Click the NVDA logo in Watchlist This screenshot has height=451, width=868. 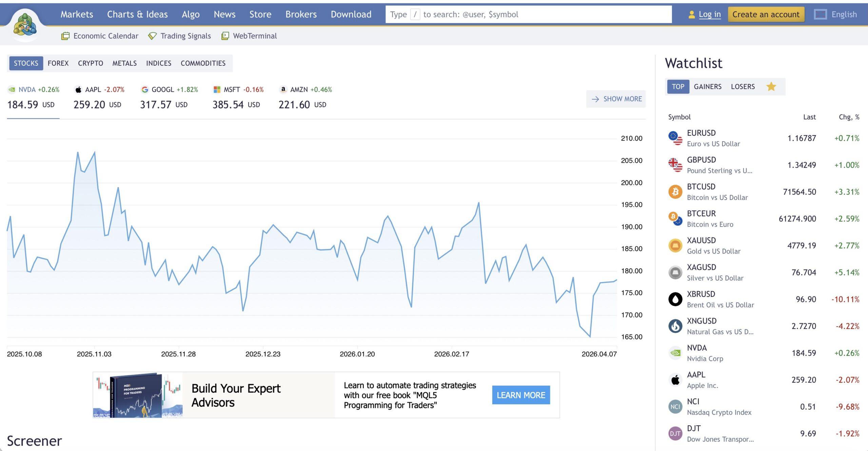click(x=675, y=353)
